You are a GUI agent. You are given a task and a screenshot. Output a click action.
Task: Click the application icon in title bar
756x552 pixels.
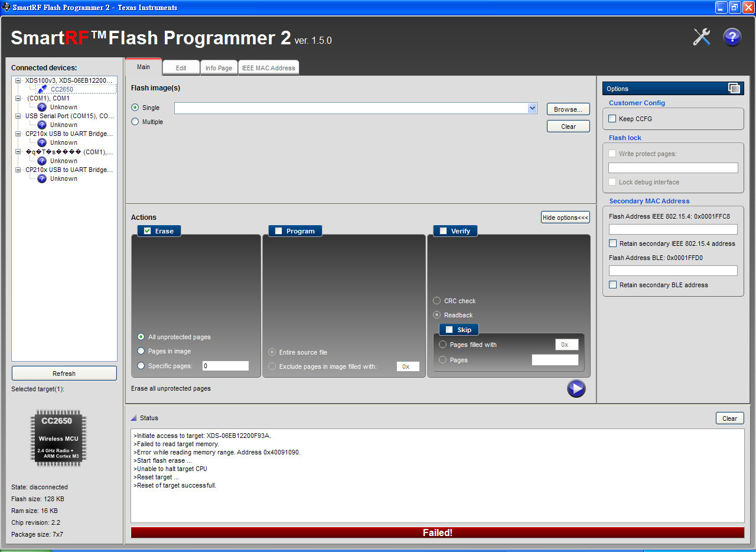6,7
